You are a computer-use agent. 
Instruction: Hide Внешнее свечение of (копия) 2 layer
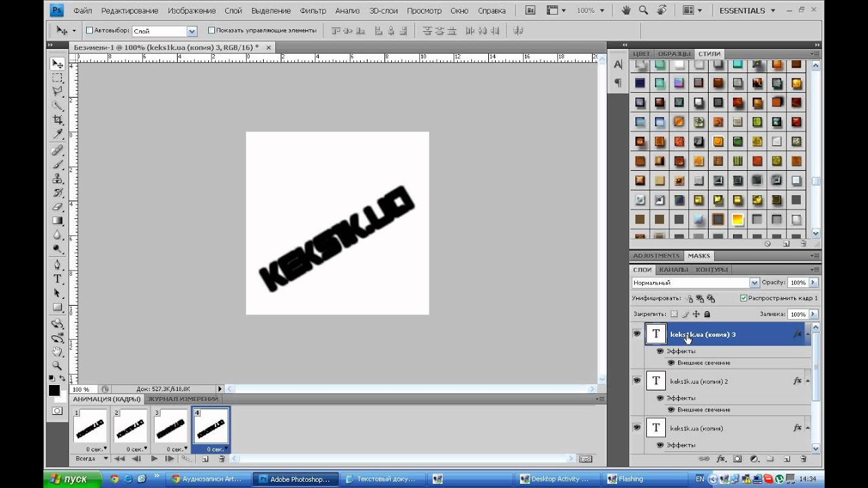pos(671,409)
